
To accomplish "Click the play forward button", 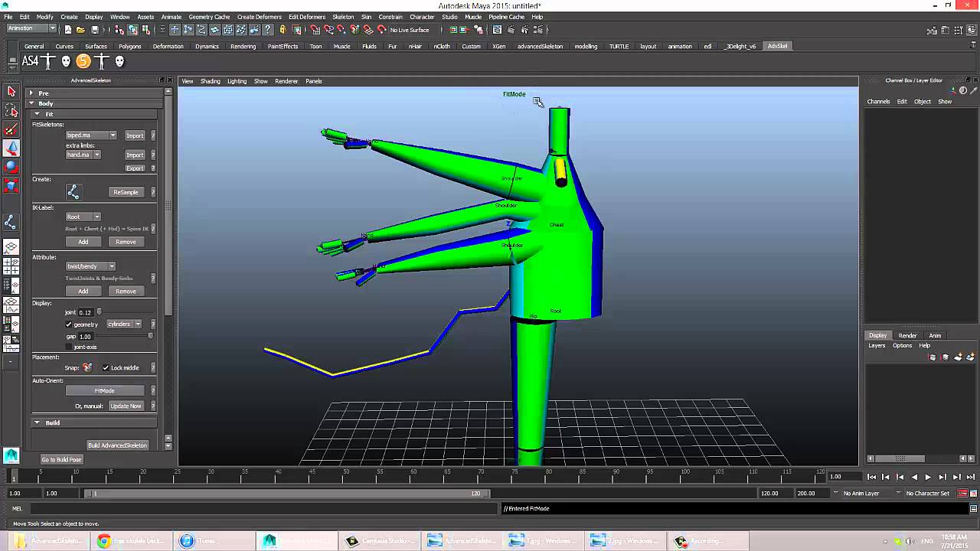I will [x=928, y=477].
